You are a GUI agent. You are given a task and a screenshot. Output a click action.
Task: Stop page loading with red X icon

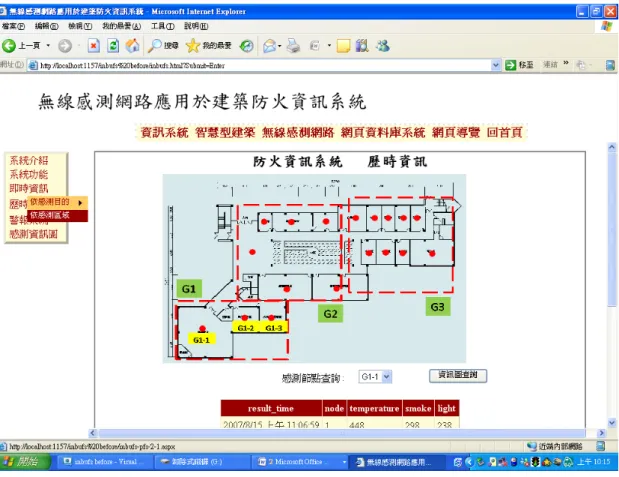point(94,46)
